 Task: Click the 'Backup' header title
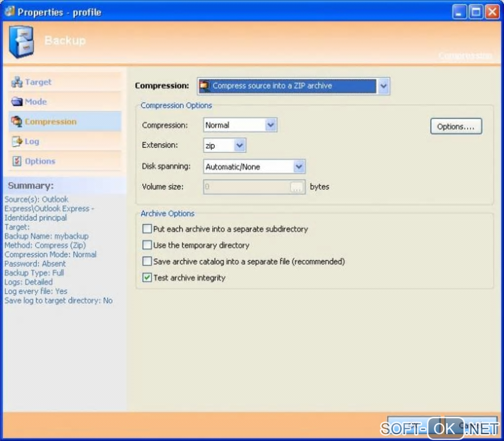pyautogui.click(x=65, y=41)
